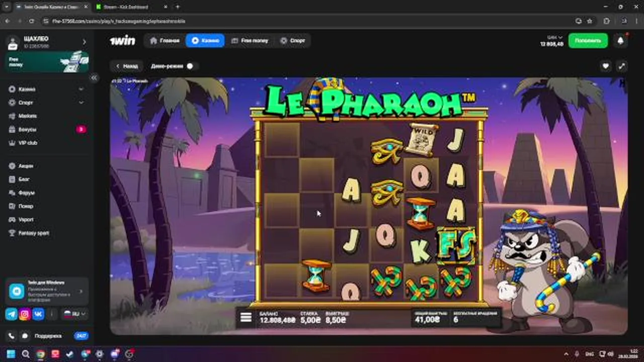
Task: Click the phone support icon
Action: pos(12,335)
